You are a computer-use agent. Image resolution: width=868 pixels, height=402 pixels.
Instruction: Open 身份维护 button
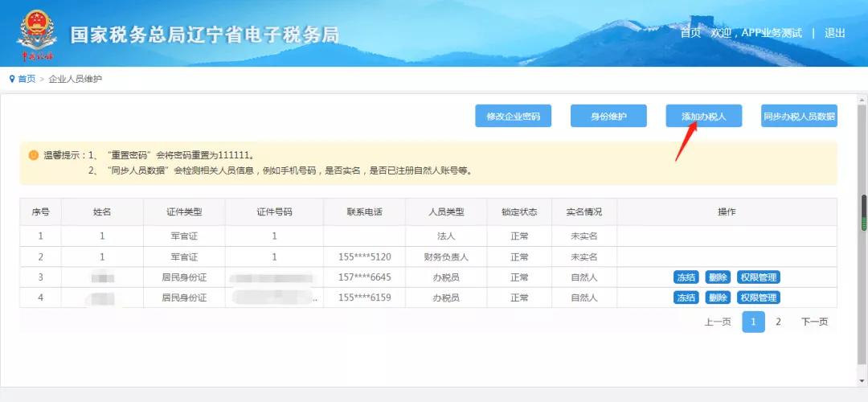[608, 117]
